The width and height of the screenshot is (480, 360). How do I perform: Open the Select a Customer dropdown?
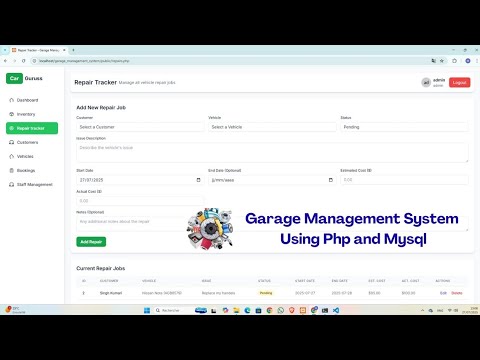point(140,127)
